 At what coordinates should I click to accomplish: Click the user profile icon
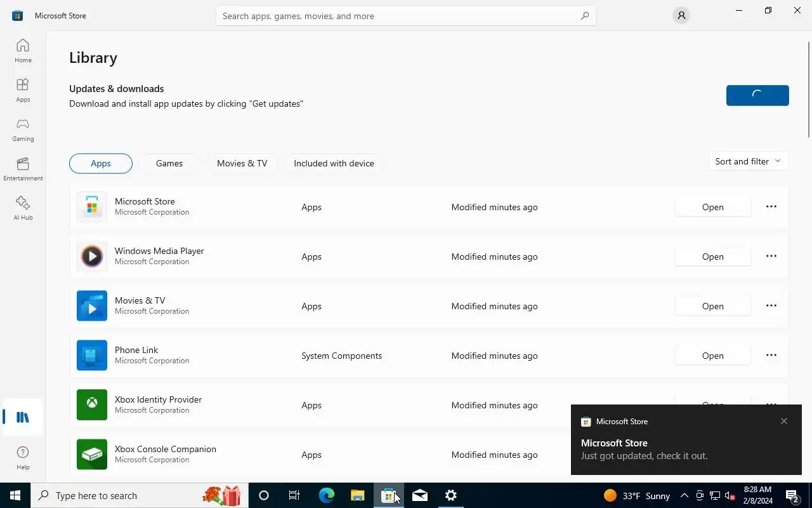click(x=681, y=15)
